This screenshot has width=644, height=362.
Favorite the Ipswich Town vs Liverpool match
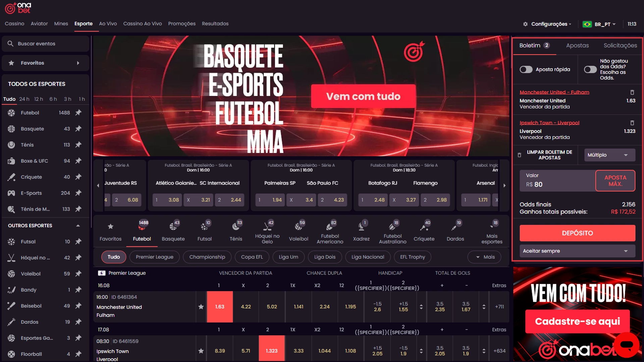[201, 351]
